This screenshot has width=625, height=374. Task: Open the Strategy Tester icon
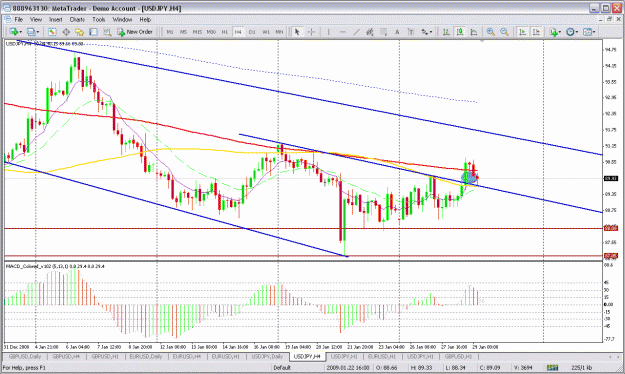click(107, 31)
